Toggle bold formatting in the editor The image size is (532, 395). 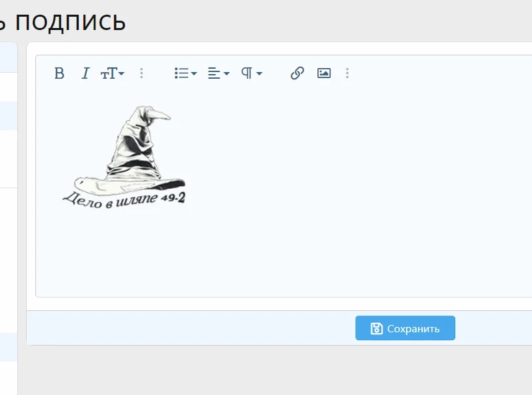pos(59,73)
